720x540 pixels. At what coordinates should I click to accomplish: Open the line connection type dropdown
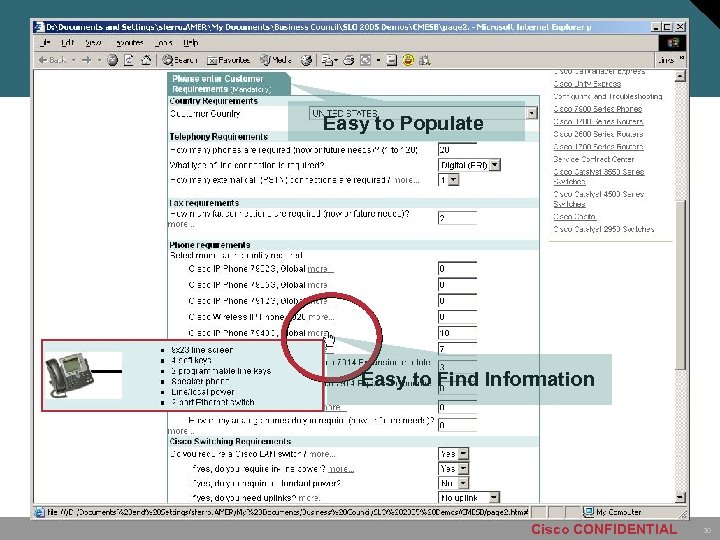coord(495,165)
